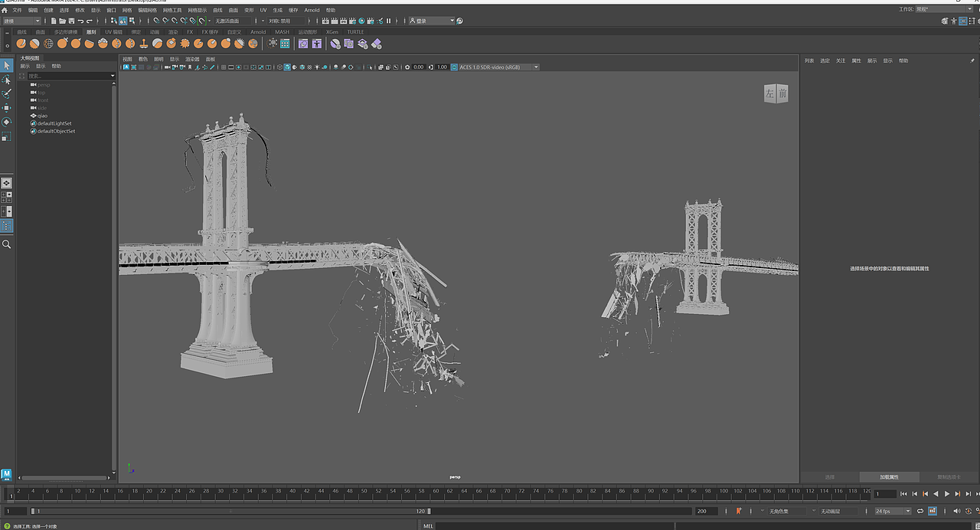Click the eraser-like shelf icon at far right
The width and height of the screenshot is (980, 530).
(377, 44)
